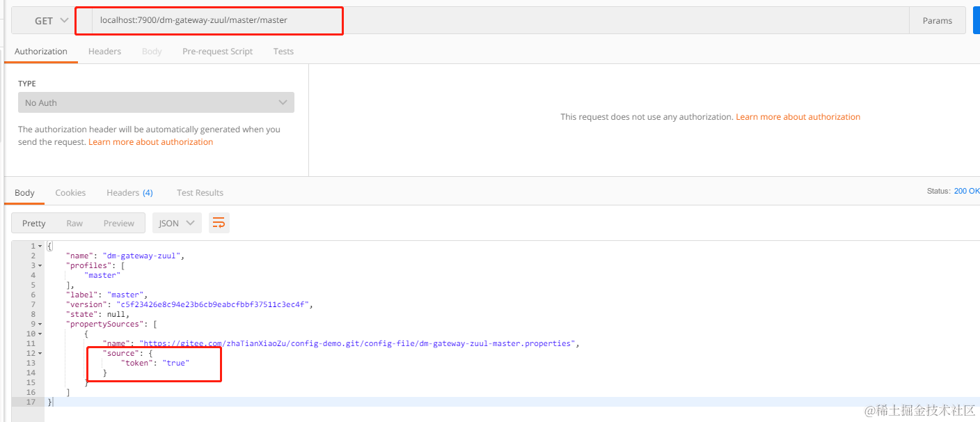
Task: Click the "dm-gateway-zuul" name value
Action: coord(143,256)
